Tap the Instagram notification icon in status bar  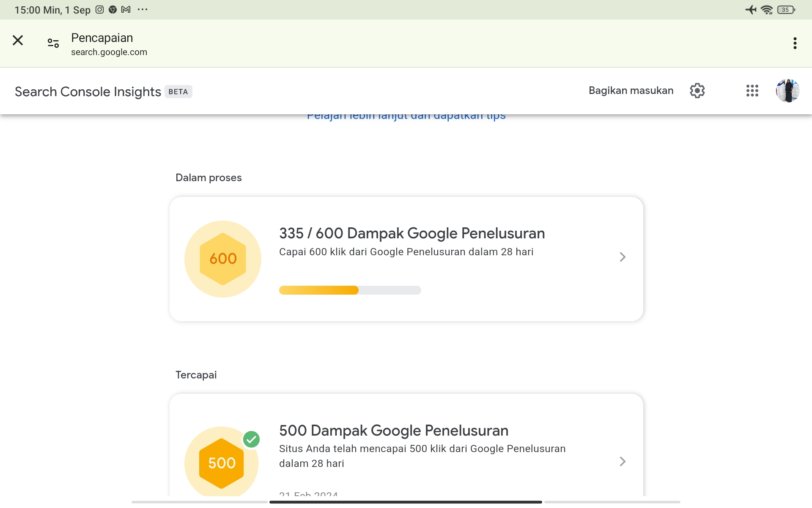click(x=100, y=10)
